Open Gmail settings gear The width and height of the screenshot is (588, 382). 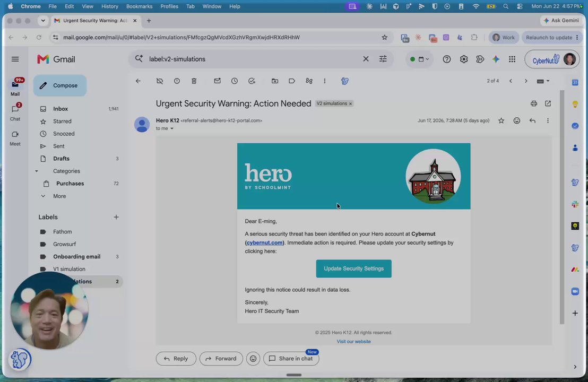click(x=464, y=59)
